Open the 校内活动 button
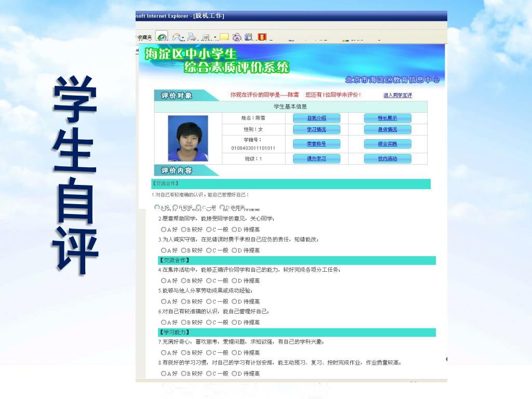This screenshot has width=532, height=399. [388, 158]
